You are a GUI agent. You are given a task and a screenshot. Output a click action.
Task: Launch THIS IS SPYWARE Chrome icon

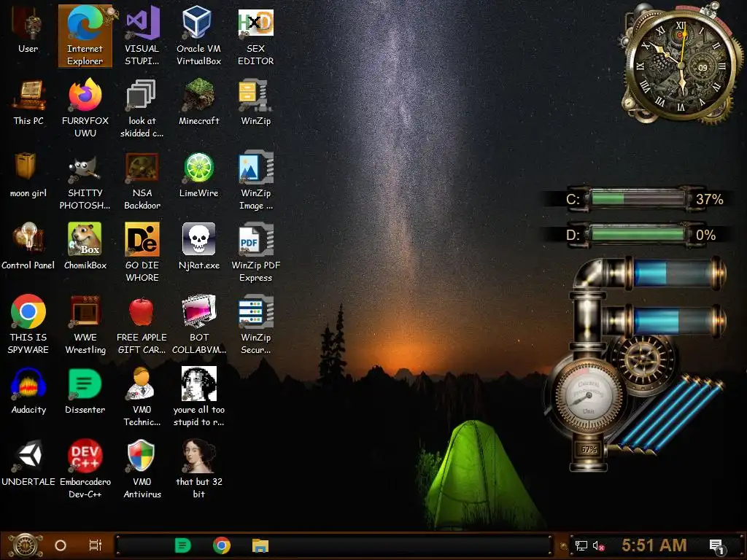click(x=28, y=324)
